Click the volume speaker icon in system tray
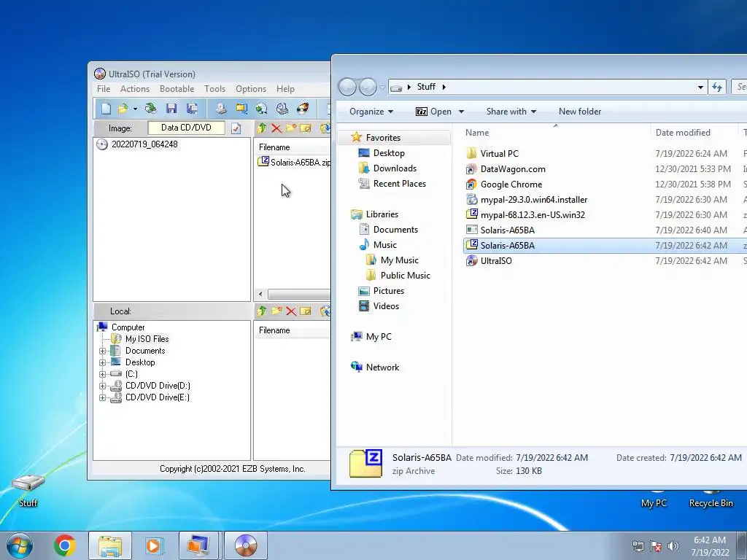The width and height of the screenshot is (747, 560). click(673, 545)
